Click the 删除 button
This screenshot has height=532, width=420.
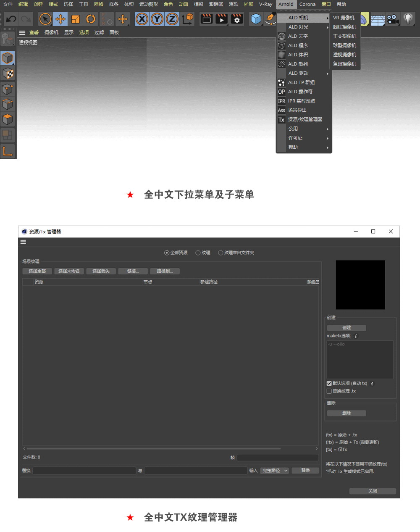[x=346, y=413]
